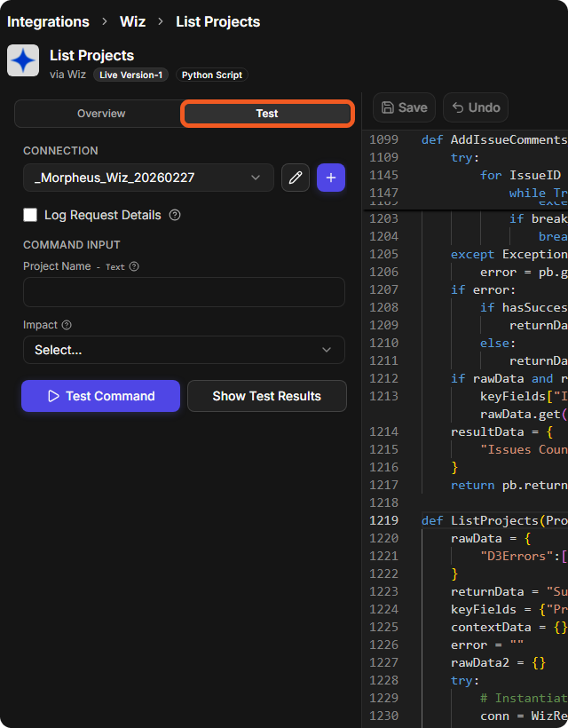This screenshot has height=728, width=568.
Task: Click the 'def ListProjects' code line
Action: coord(494,520)
